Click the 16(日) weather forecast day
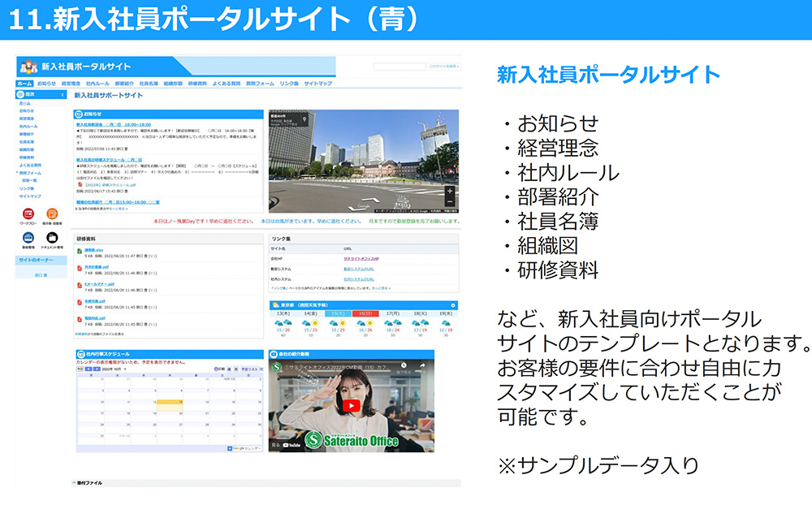The width and height of the screenshot is (812, 531). tap(365, 313)
